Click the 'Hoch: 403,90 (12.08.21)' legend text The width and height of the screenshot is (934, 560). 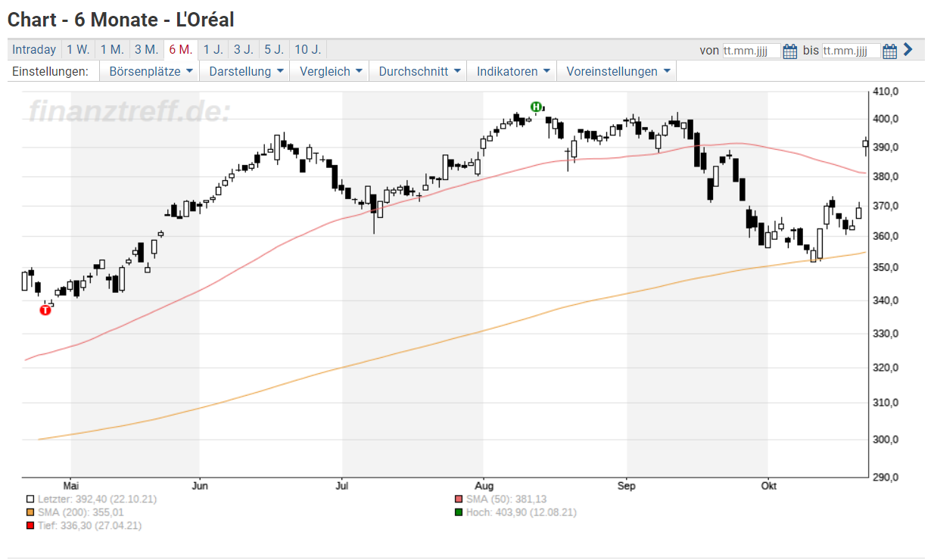(x=521, y=512)
